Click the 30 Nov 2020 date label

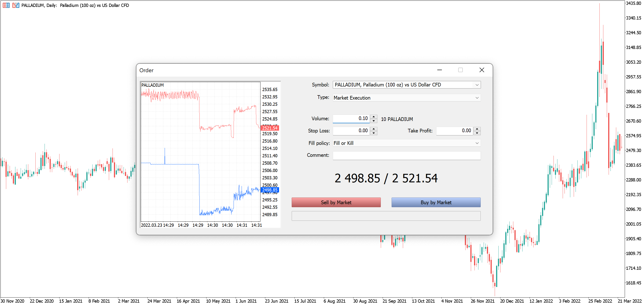pyautogui.click(x=12, y=301)
